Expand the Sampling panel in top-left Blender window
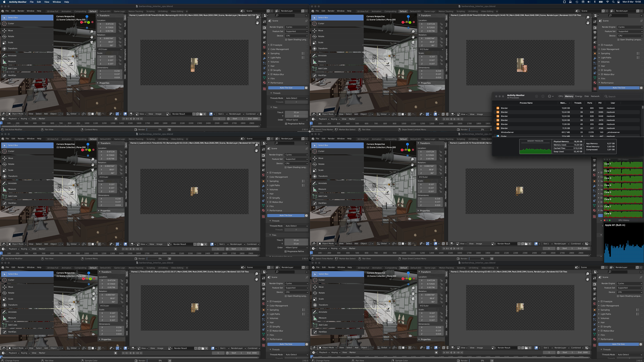 [x=275, y=54]
